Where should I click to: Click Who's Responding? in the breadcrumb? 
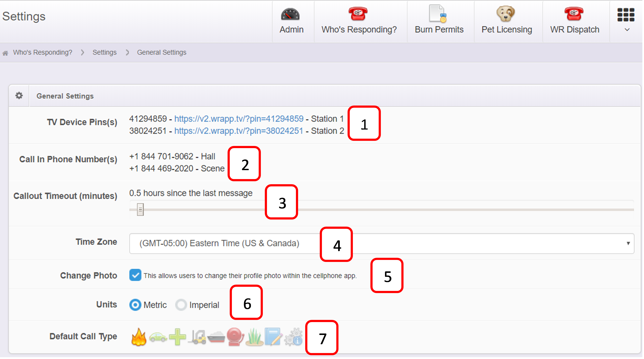(43, 53)
